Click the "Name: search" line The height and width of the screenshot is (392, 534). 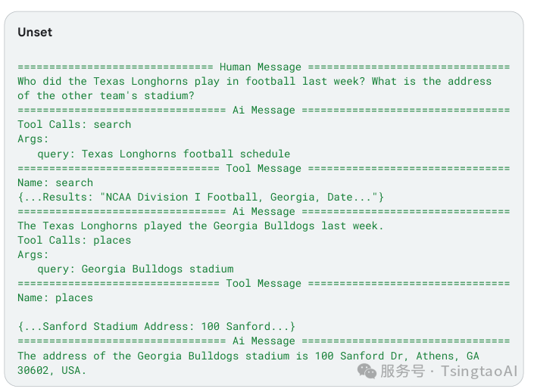tap(55, 182)
